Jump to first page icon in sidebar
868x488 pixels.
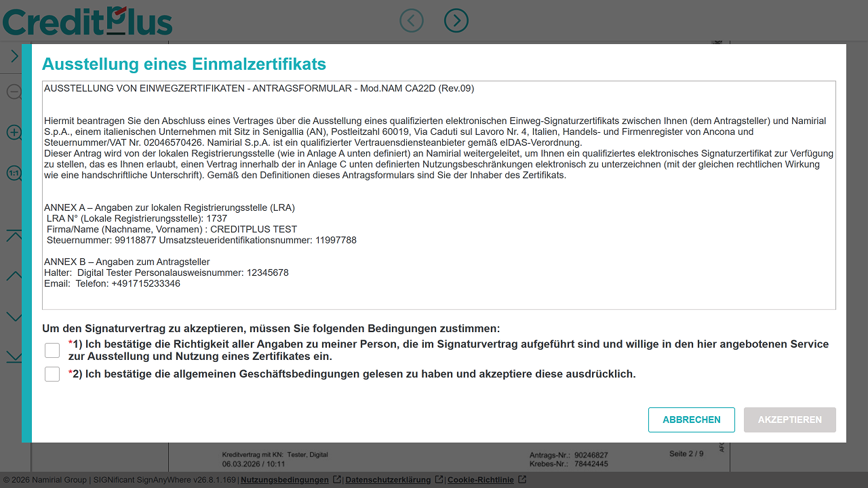14,235
